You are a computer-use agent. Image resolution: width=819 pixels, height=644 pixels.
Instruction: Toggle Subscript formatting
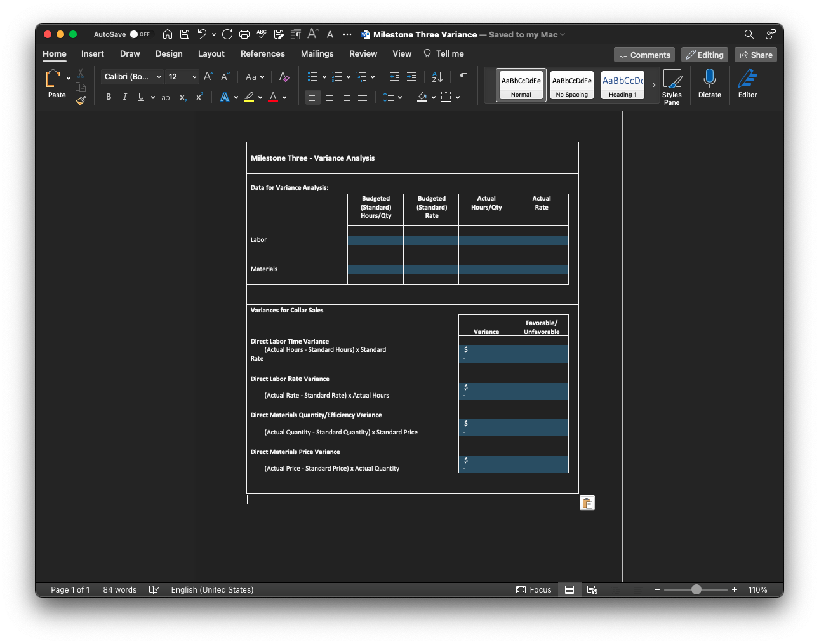(183, 97)
